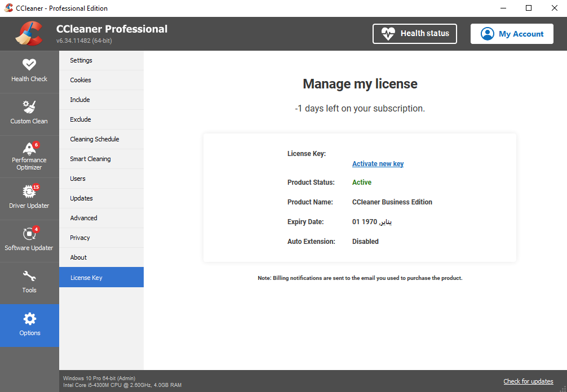Select the Options gear icon
This screenshot has height=392, width=567.
30,319
